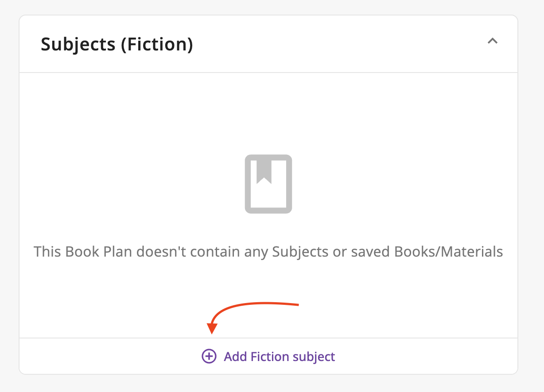Click "Fiction subject" text in footer link
Screen dimensions: 544x392
click(x=293, y=357)
